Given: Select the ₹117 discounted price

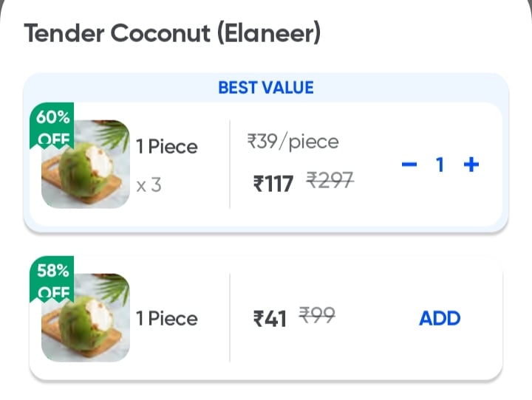Looking at the screenshot, I should (273, 183).
